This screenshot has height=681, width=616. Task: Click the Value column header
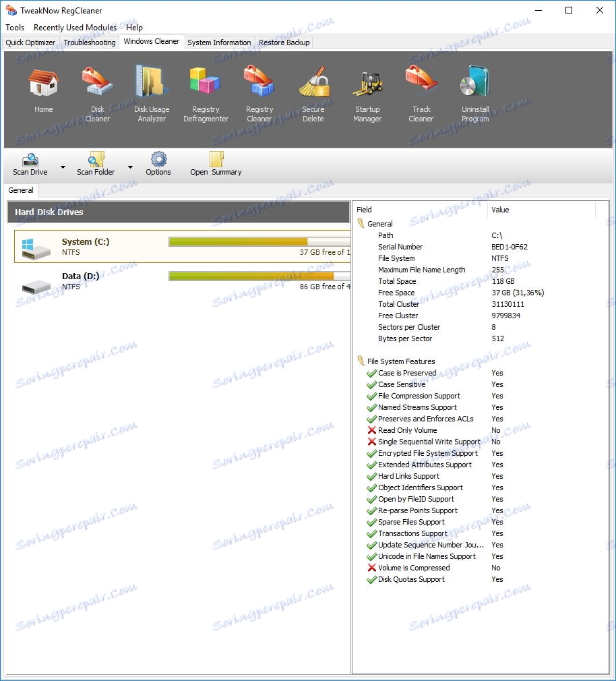coord(541,210)
